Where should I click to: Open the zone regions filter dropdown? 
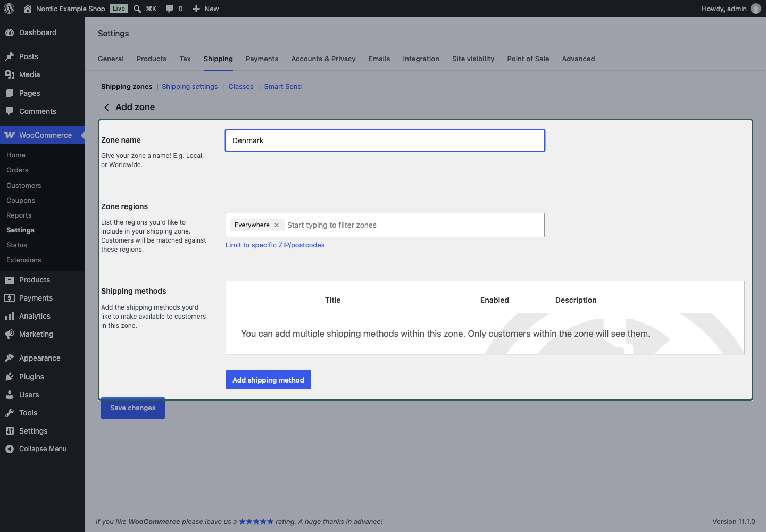point(385,225)
